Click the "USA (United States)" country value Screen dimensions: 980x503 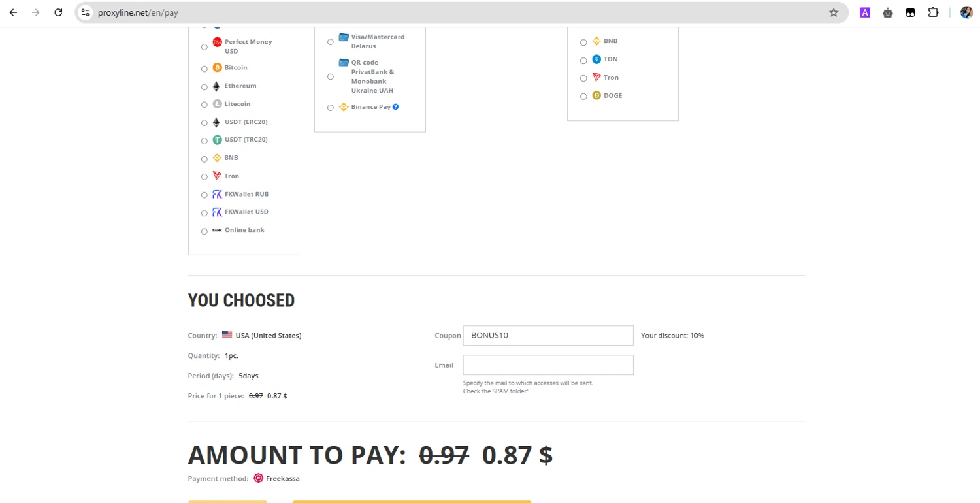coord(269,335)
